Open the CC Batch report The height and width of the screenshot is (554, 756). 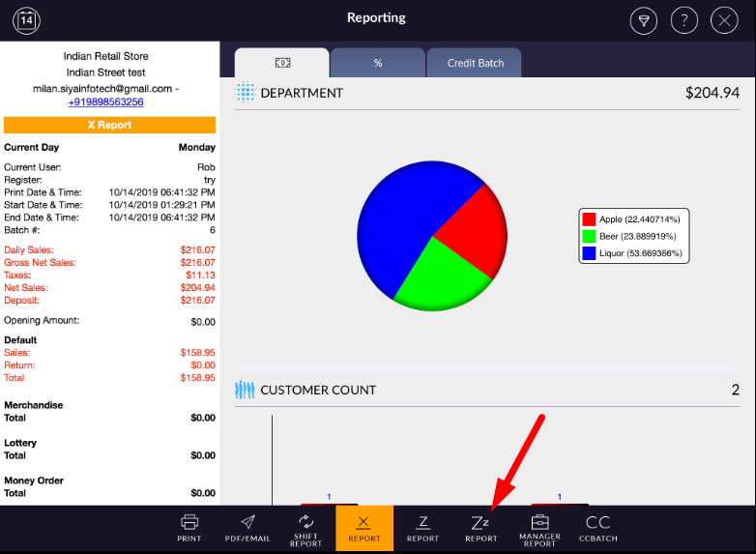598,528
